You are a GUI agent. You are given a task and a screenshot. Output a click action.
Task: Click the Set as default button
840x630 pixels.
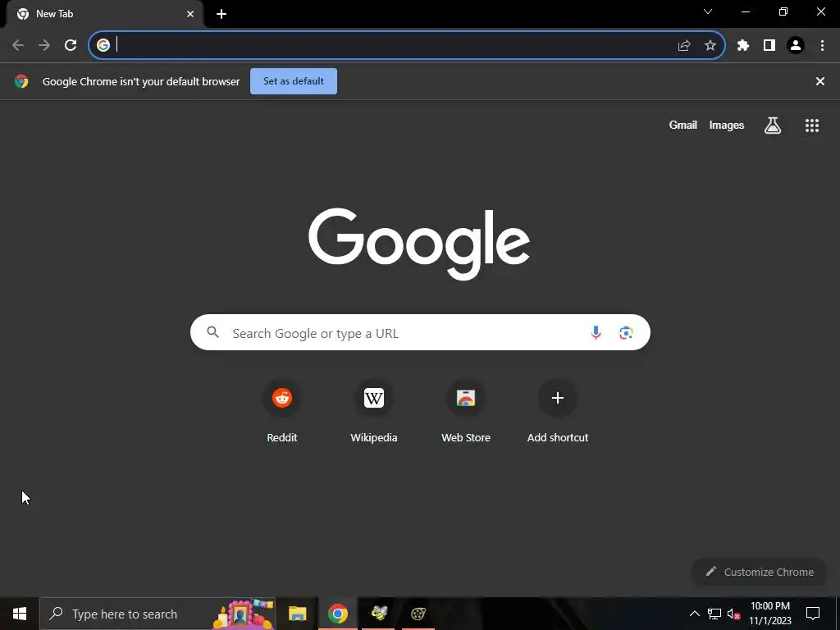coord(294,81)
